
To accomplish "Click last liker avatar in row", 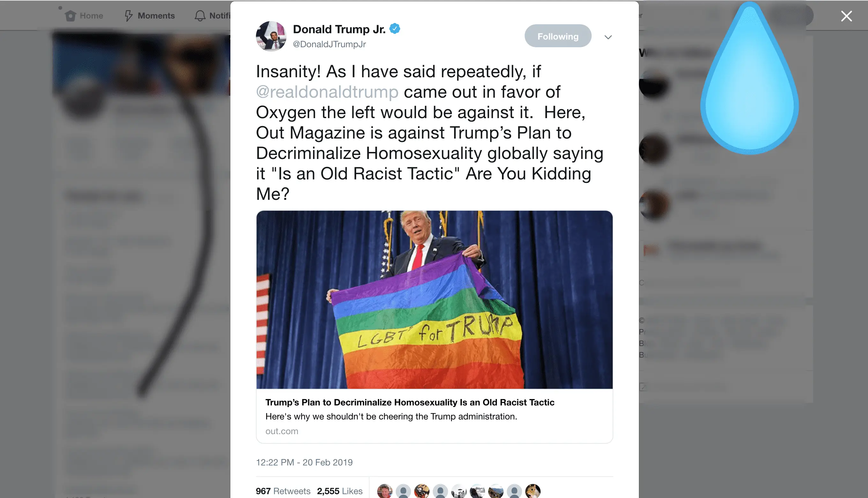I will point(533,491).
